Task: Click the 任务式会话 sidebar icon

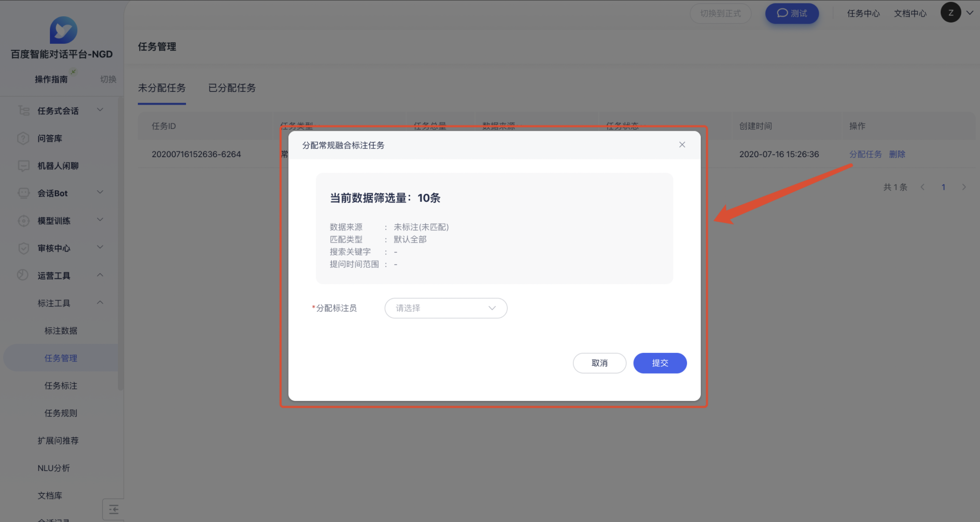Action: 23,110
